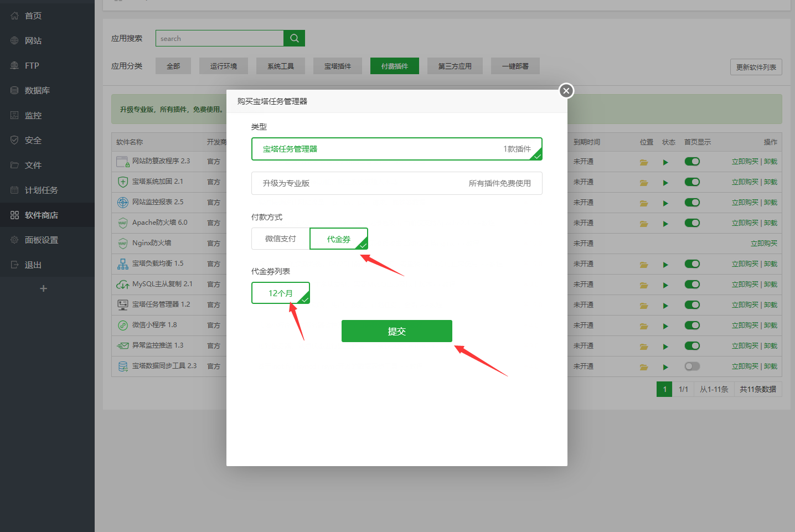Click 立即购买 in the Nginx防火墙 row

tap(764, 244)
